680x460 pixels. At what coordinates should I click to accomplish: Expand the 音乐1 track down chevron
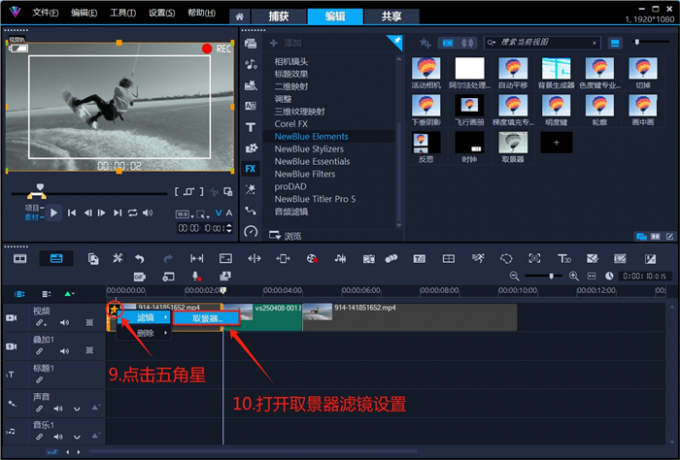pos(77,437)
